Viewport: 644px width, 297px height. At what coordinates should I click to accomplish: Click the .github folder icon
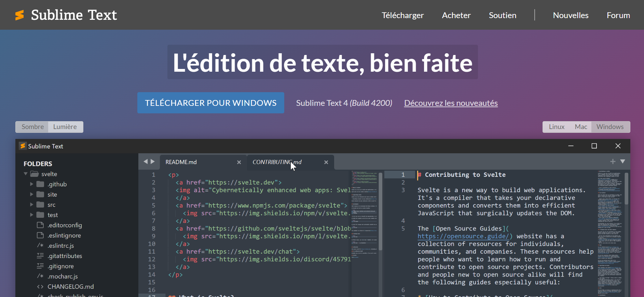click(x=40, y=184)
